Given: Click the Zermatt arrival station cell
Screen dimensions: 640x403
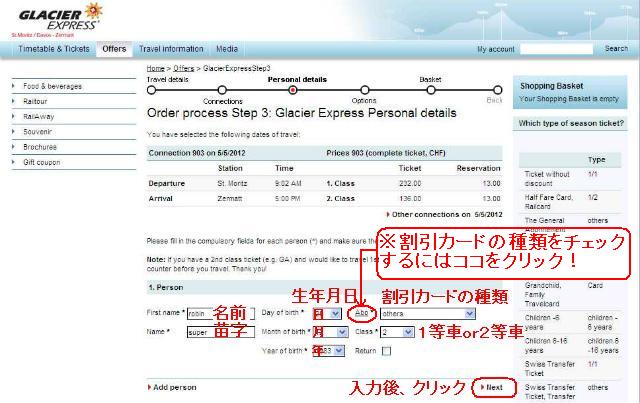Looking at the screenshot, I should (229, 198).
